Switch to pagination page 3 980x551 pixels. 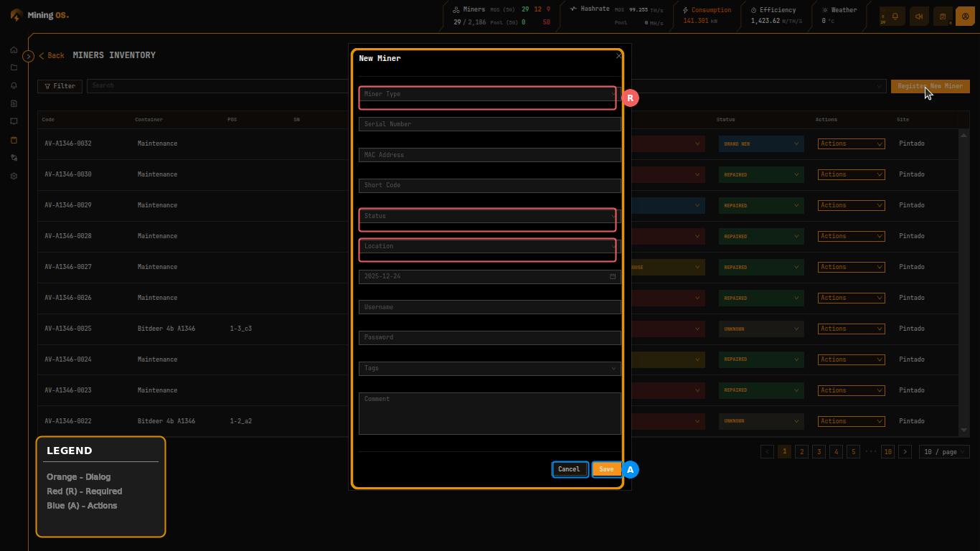tap(819, 451)
